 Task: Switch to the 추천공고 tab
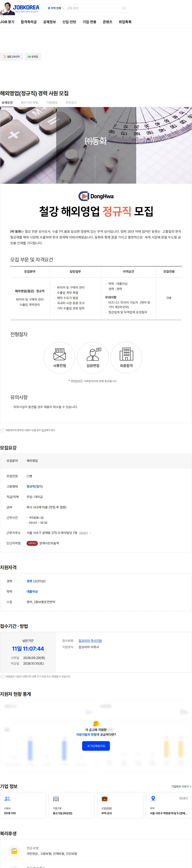[71, 102]
